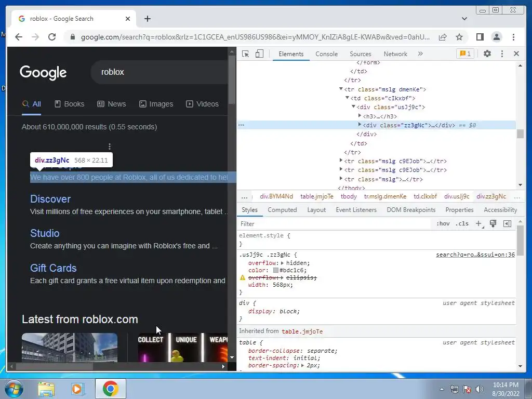Switch to Sources tab in DevTools
Screen dimensions: 532x399
point(361,54)
